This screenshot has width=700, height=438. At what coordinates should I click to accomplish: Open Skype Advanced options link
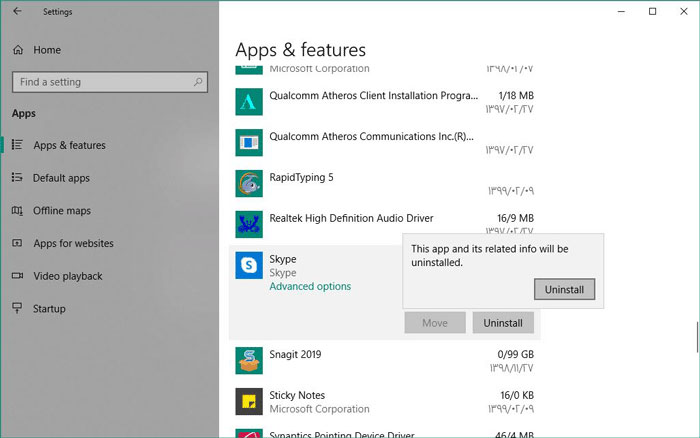(310, 286)
